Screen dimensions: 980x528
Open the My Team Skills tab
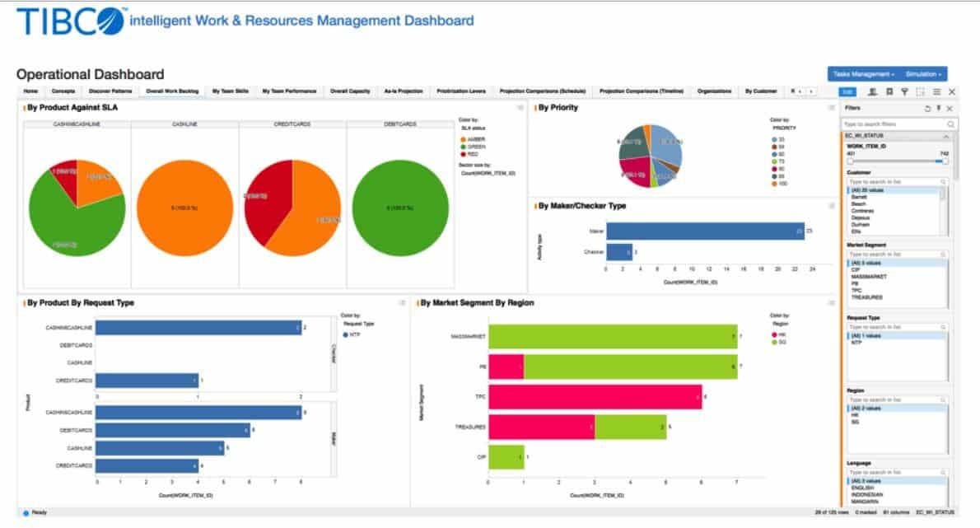(x=230, y=91)
